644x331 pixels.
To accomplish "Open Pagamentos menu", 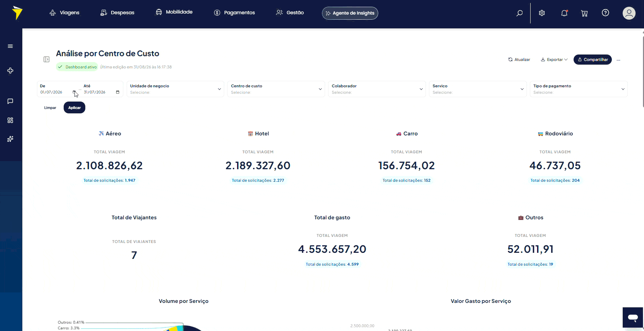I will pos(234,13).
